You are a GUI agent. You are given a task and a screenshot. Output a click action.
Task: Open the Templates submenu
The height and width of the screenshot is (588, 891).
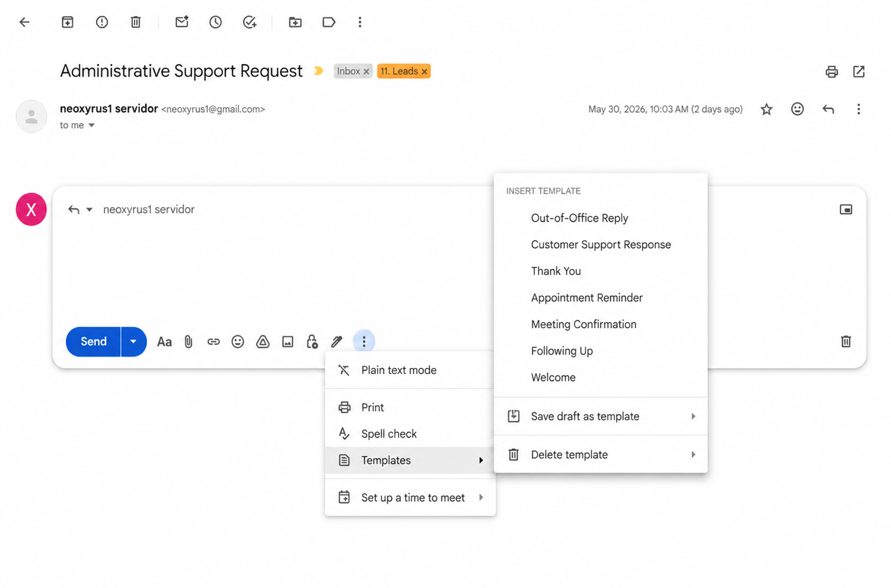[x=409, y=460]
